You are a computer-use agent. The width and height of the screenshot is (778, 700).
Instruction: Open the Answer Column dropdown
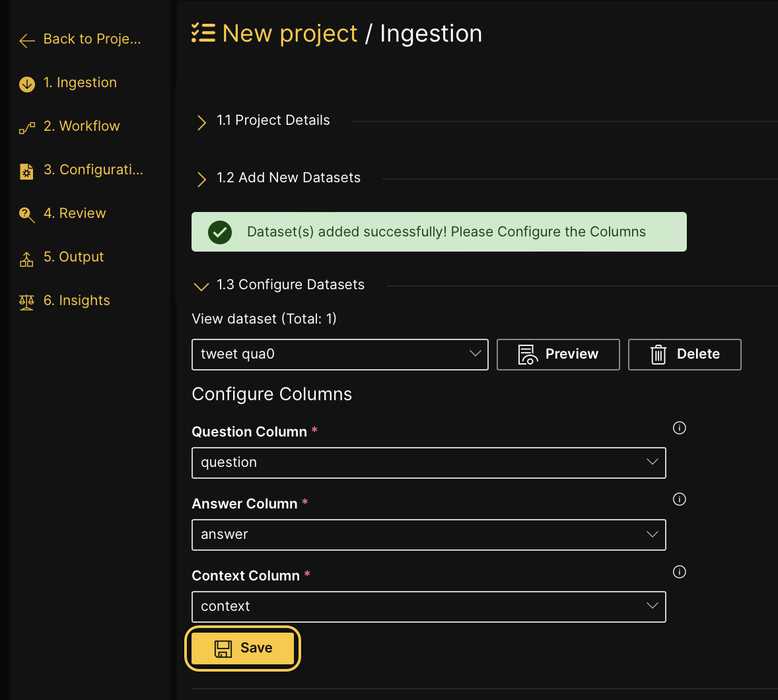(x=428, y=535)
